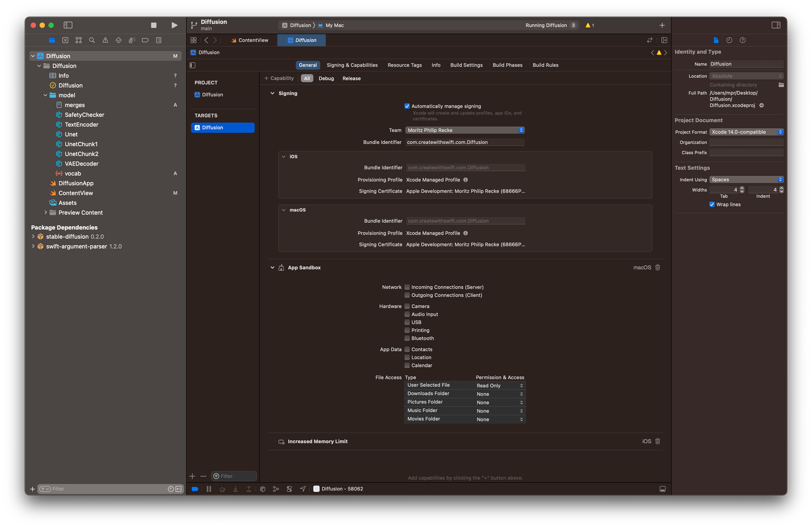812x528 pixels.
Task: Switch to the Build Settings tab
Action: (x=466, y=65)
